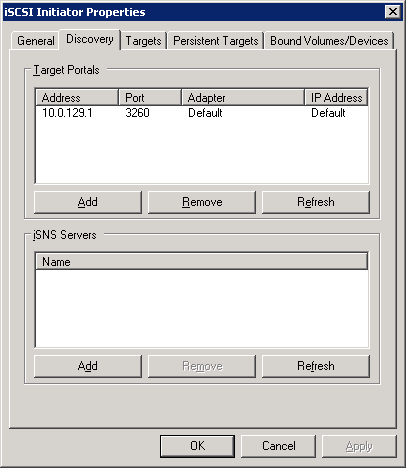Add a new iSNS server
The width and height of the screenshot is (406, 468).
click(88, 366)
